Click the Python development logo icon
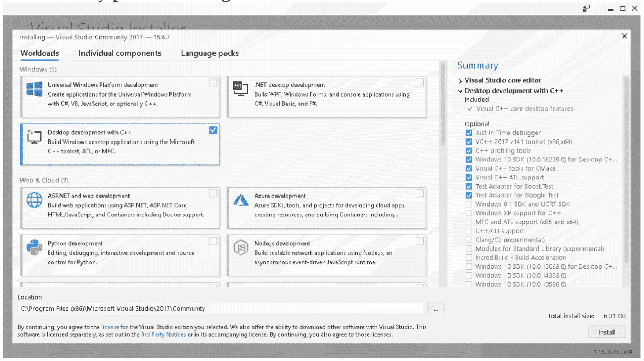The image size is (644, 361). click(34, 247)
